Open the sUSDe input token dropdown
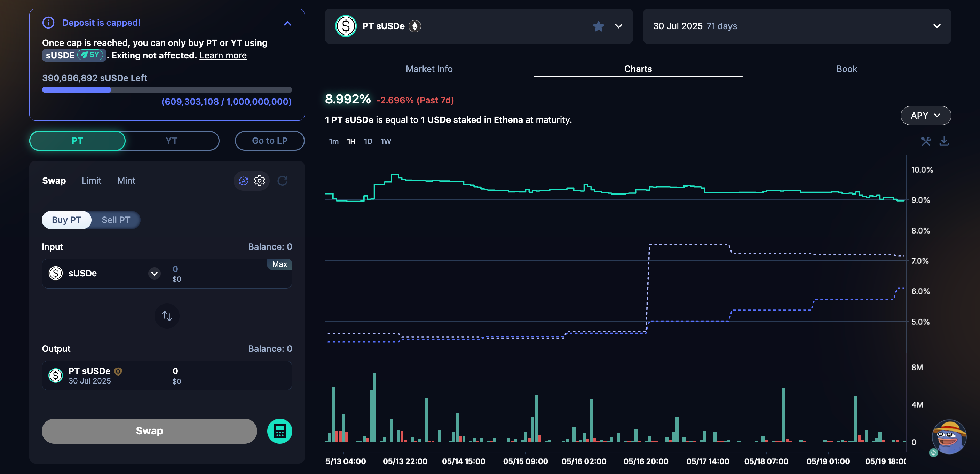This screenshot has height=474, width=980. tap(154, 274)
